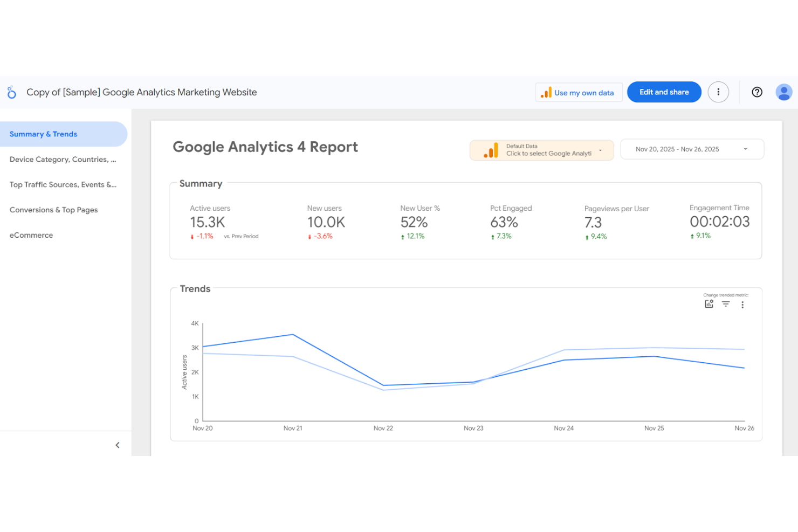798x532 pixels.
Task: Click the Summary section title
Action: [201, 184]
